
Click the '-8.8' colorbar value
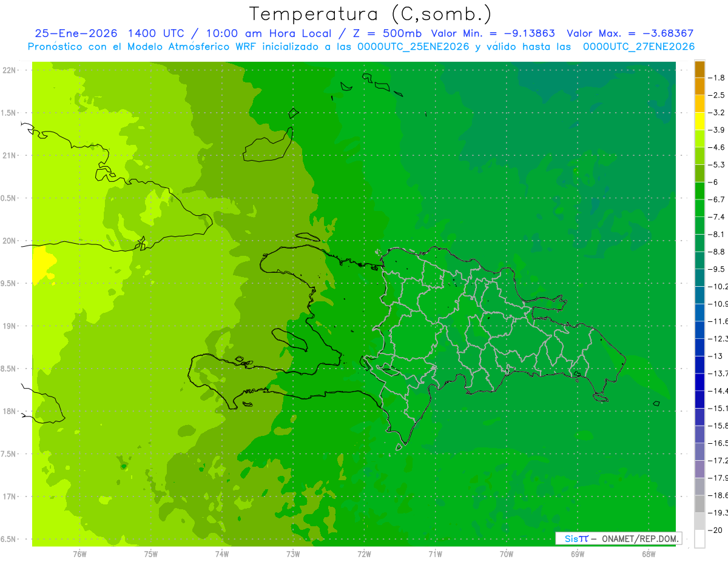[716, 252]
